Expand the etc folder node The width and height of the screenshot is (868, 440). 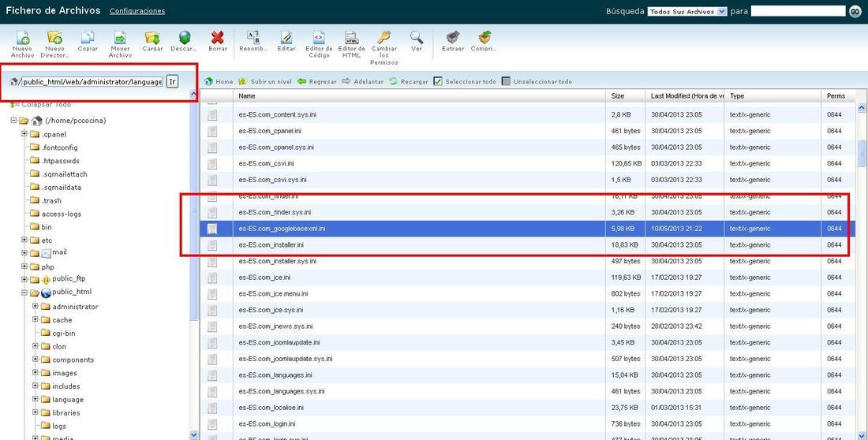tap(24, 241)
